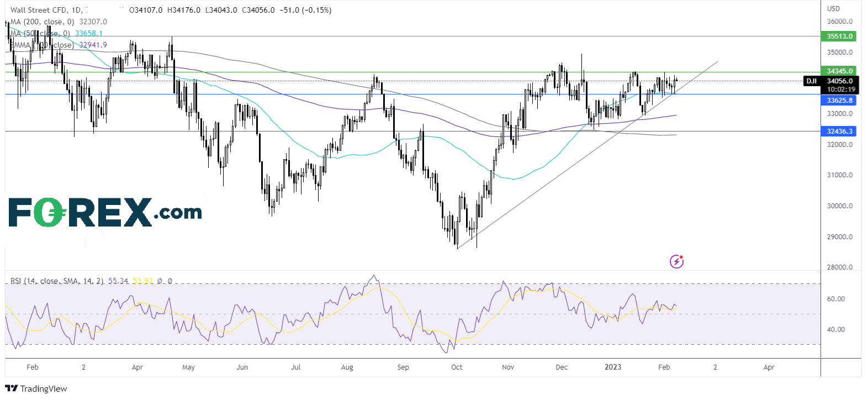Select the high value H34176.0
868x400 pixels.
point(183,10)
